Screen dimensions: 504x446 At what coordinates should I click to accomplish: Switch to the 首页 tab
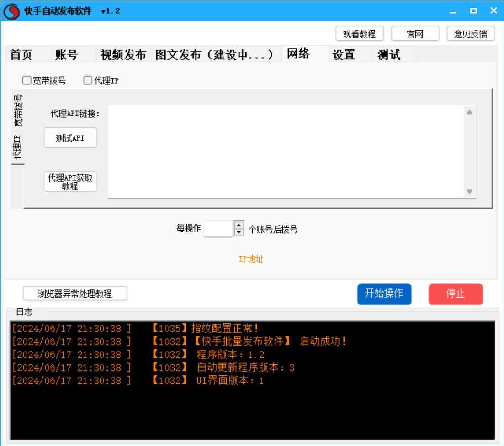[x=28, y=54]
